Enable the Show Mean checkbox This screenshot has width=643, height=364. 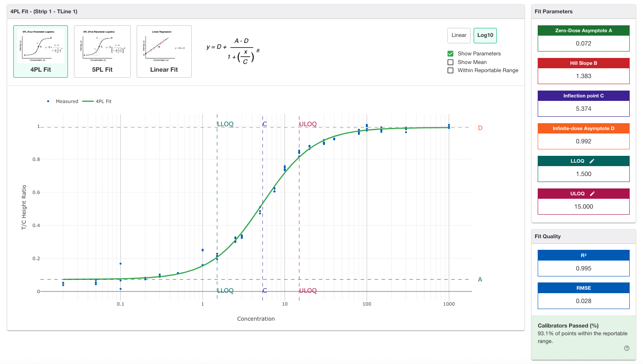(450, 62)
